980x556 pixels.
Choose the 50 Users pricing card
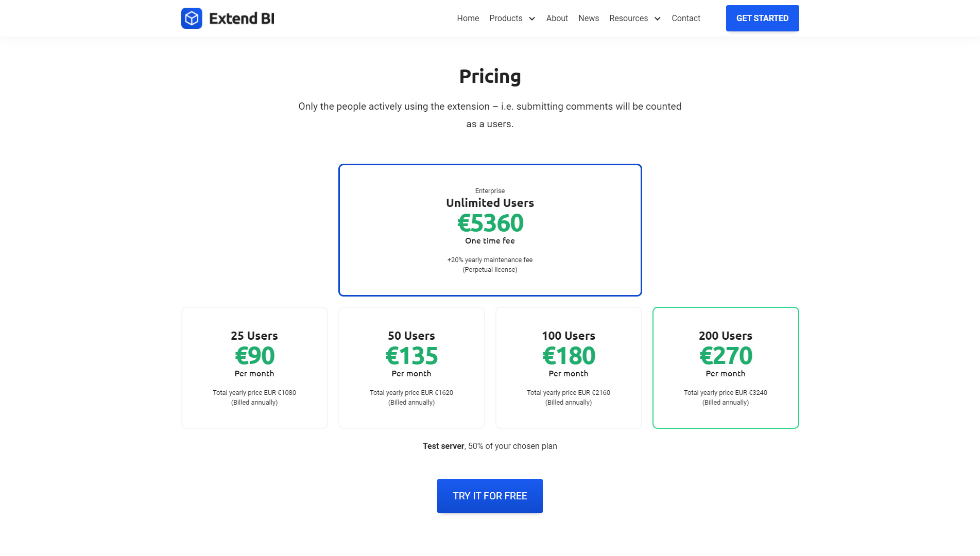[411, 368]
